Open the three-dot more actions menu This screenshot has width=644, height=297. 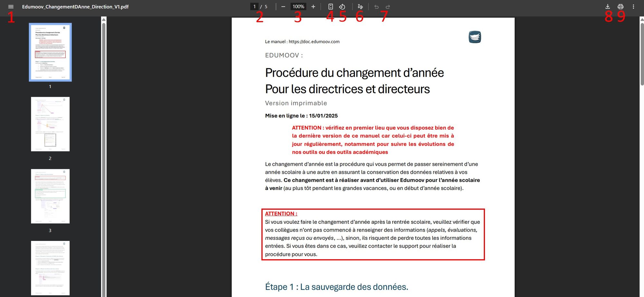click(633, 7)
